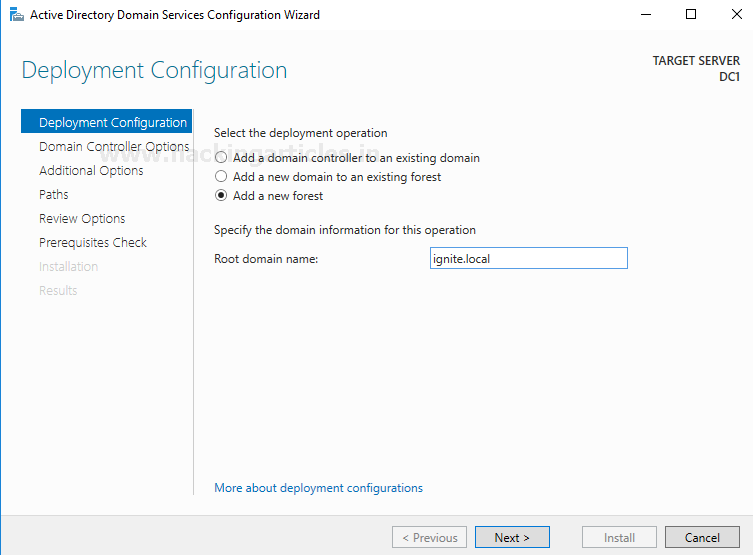The image size is (753, 555).
Task: Jump to the Review Options step
Action: 82,219
